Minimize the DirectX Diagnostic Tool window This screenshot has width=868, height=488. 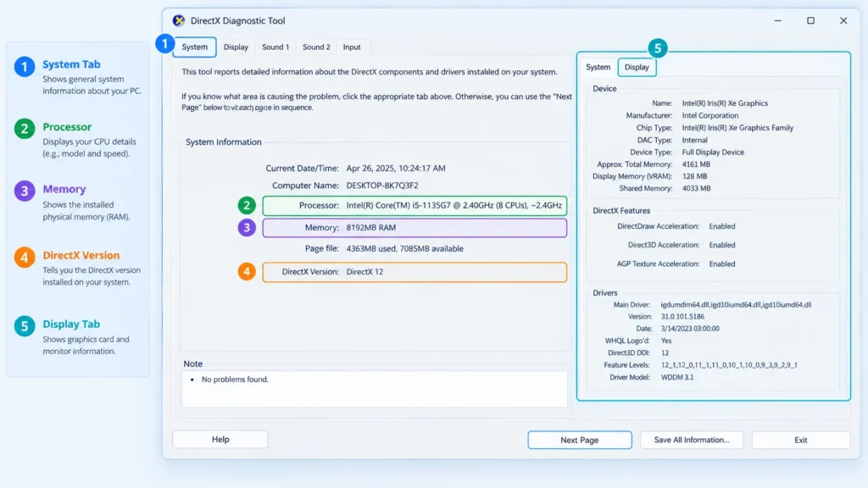coord(778,20)
